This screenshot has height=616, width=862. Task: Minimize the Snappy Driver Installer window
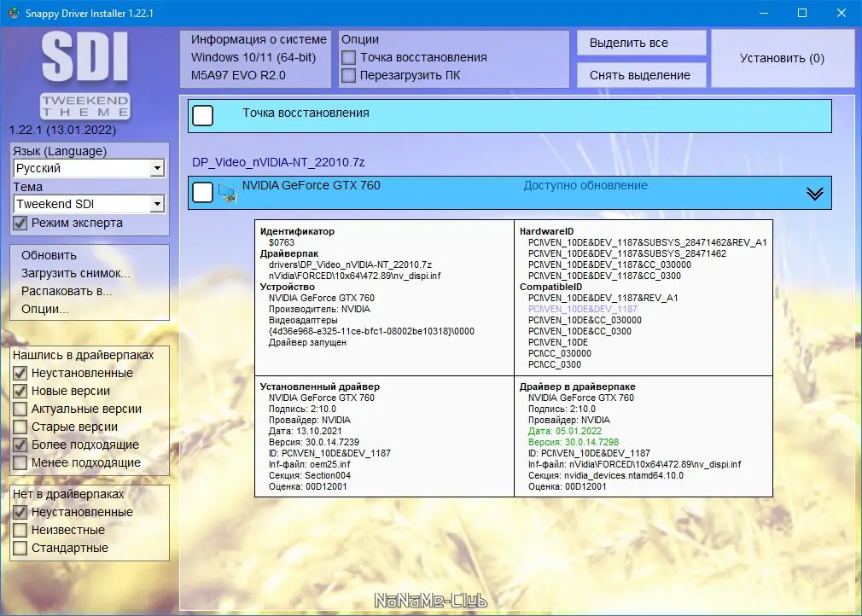tap(764, 13)
